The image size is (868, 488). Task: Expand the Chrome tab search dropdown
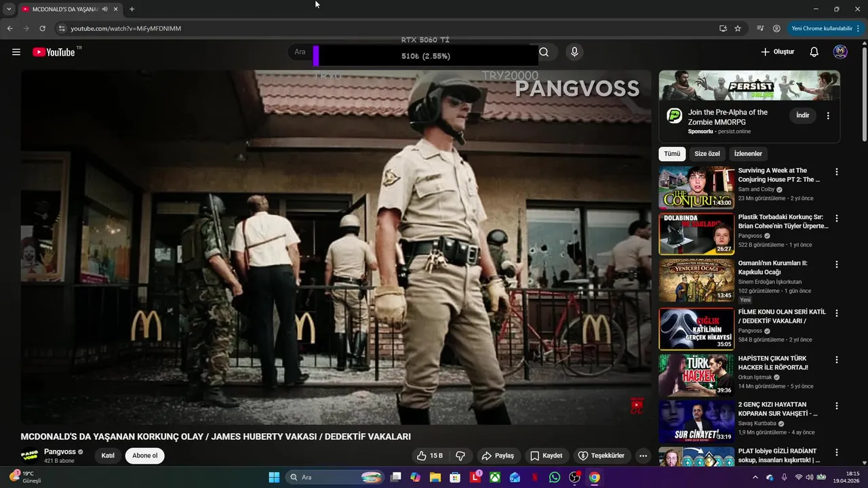pyautogui.click(x=8, y=9)
